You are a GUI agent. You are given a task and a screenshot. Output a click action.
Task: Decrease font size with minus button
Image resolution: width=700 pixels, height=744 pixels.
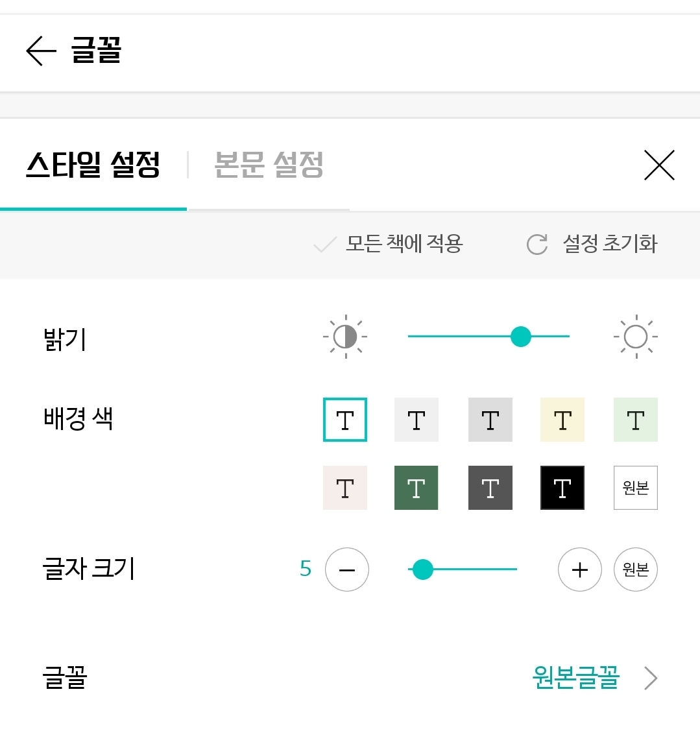pyautogui.click(x=347, y=570)
